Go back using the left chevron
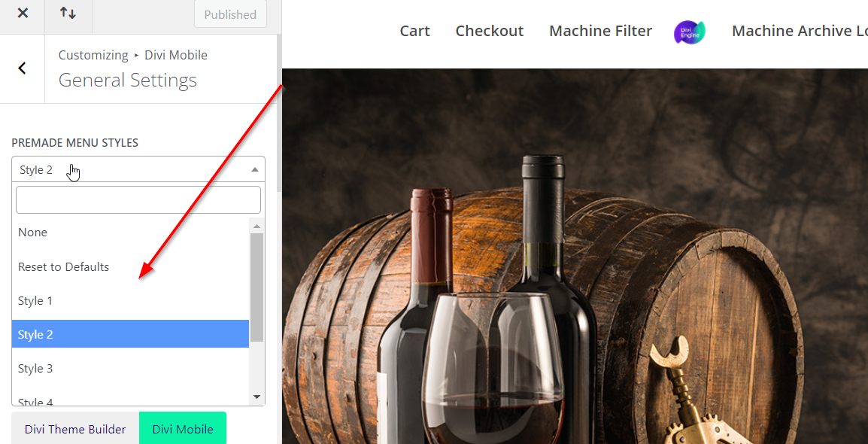This screenshot has width=868, height=444. pyautogui.click(x=22, y=68)
